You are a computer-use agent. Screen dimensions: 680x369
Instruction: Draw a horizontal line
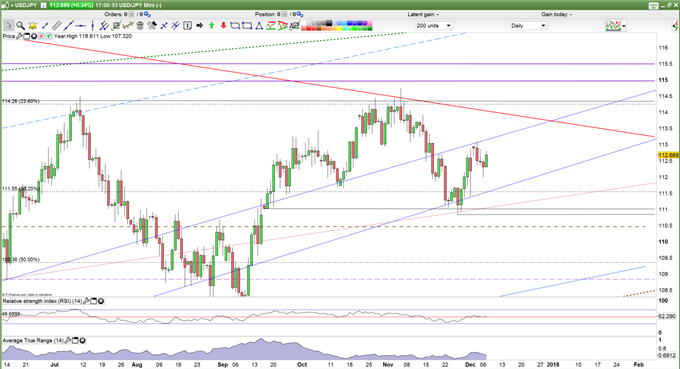tap(80, 26)
